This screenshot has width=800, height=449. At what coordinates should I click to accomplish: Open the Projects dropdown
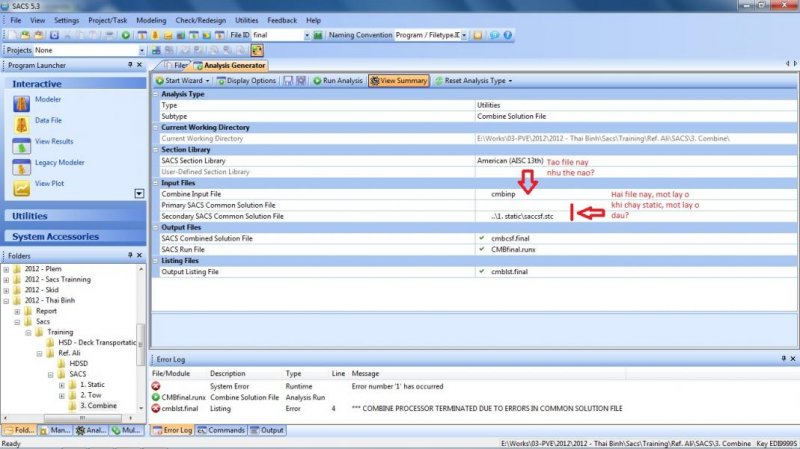(x=141, y=51)
